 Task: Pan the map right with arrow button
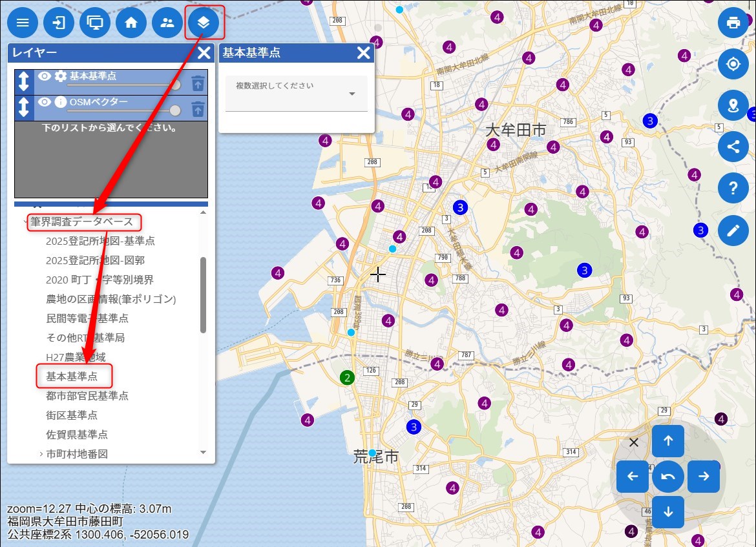coord(704,477)
